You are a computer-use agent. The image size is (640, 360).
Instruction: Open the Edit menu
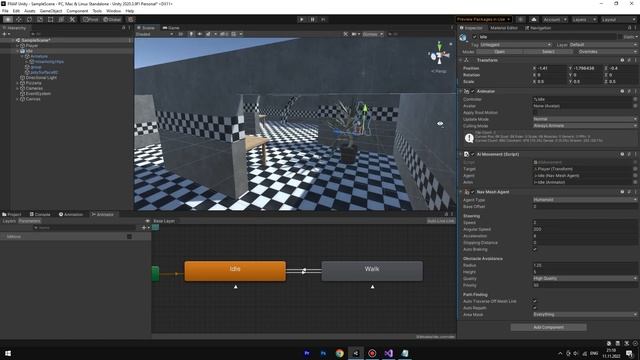point(16,11)
